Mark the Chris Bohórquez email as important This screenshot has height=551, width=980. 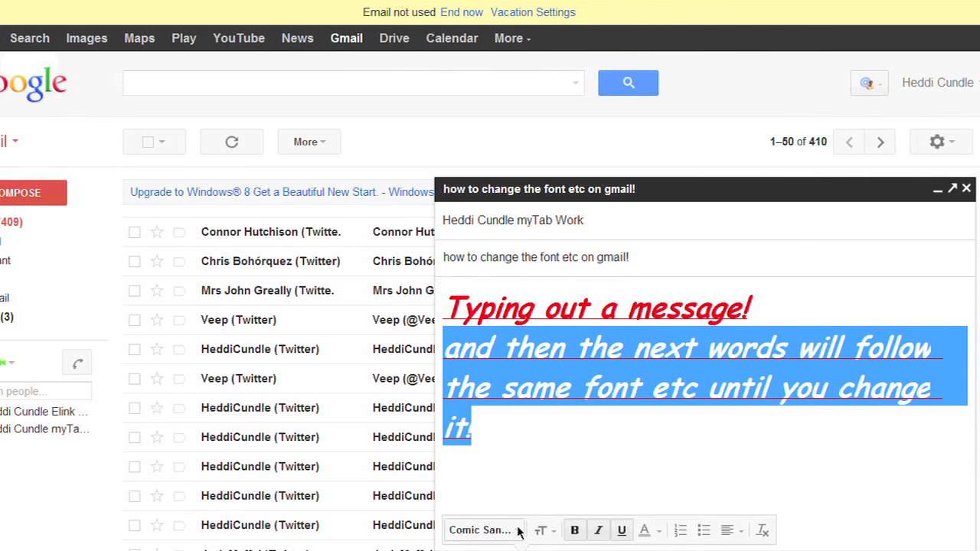tap(179, 261)
